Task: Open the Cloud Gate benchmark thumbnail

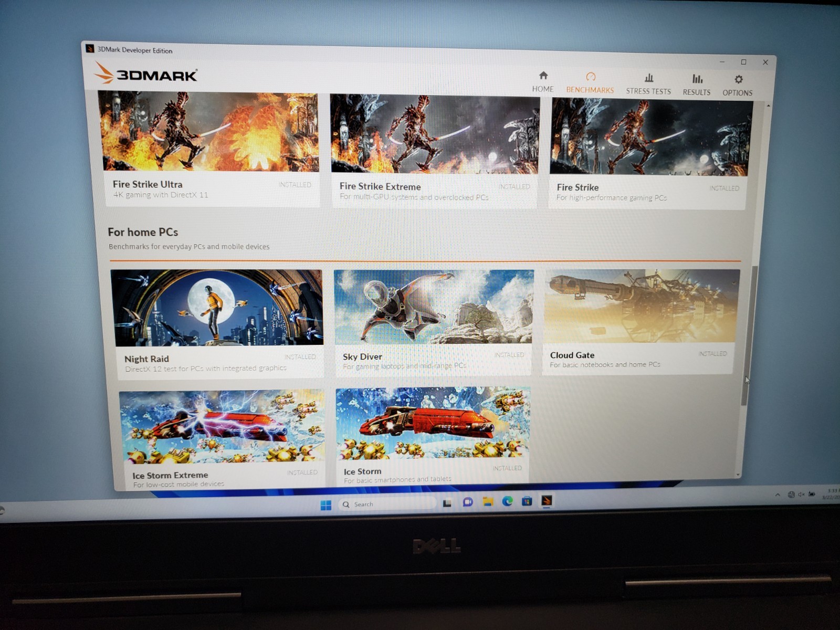Action: (x=641, y=306)
